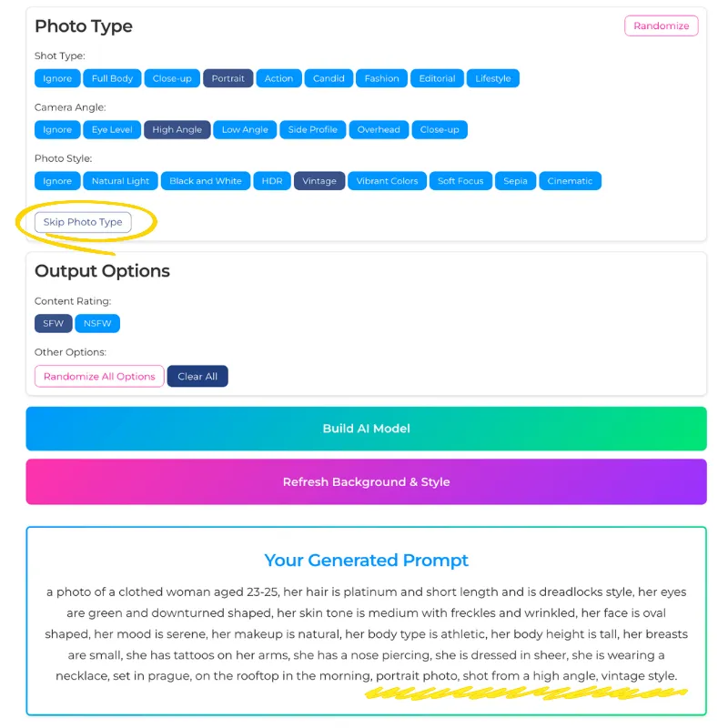Select the Candid shot type

pyautogui.click(x=329, y=78)
